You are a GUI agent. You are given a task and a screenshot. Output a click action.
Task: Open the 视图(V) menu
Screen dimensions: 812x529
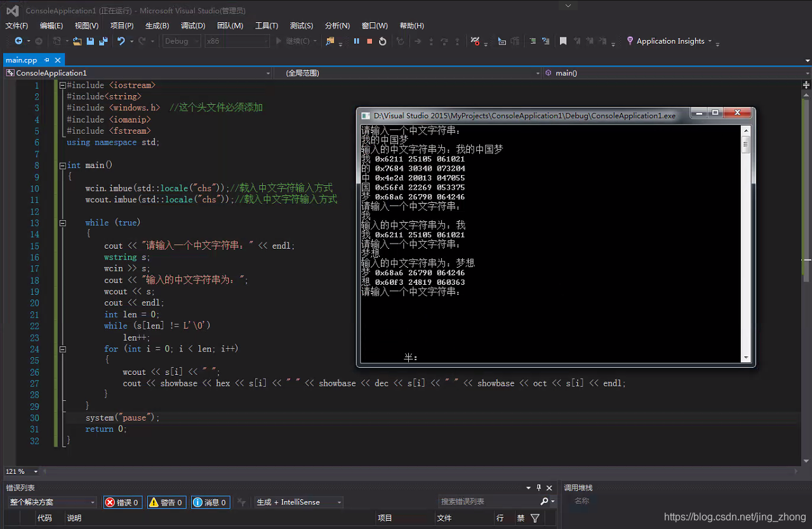pyautogui.click(x=86, y=26)
